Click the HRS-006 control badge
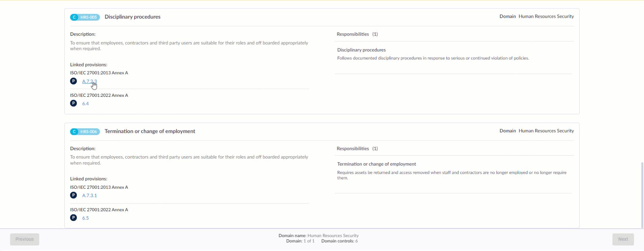The image size is (644, 251). pyautogui.click(x=85, y=132)
